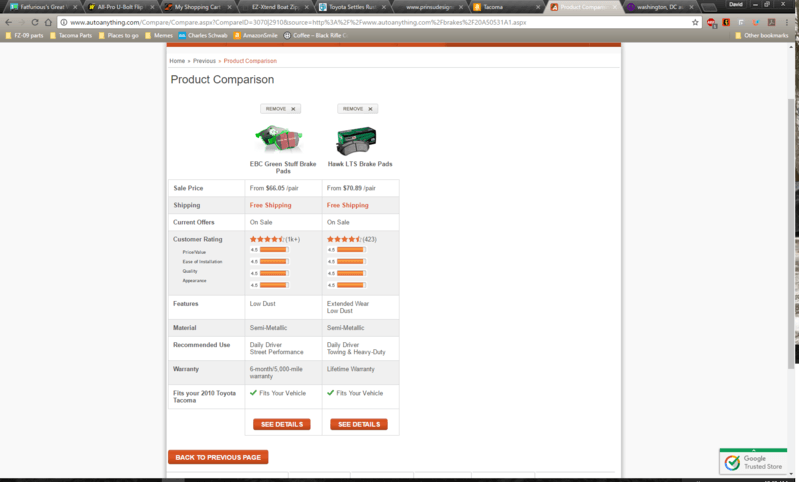See details for Hawk LTS pads
This screenshot has height=482, width=799.
pyautogui.click(x=359, y=424)
